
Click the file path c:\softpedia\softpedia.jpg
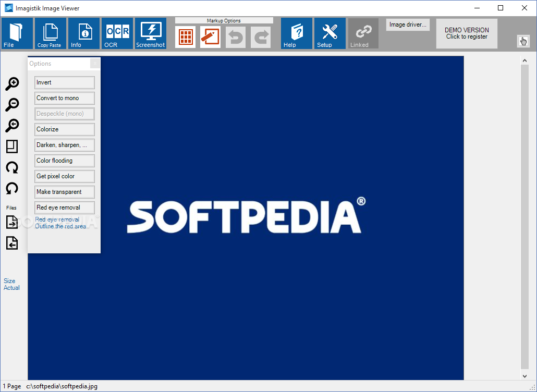(x=62, y=386)
